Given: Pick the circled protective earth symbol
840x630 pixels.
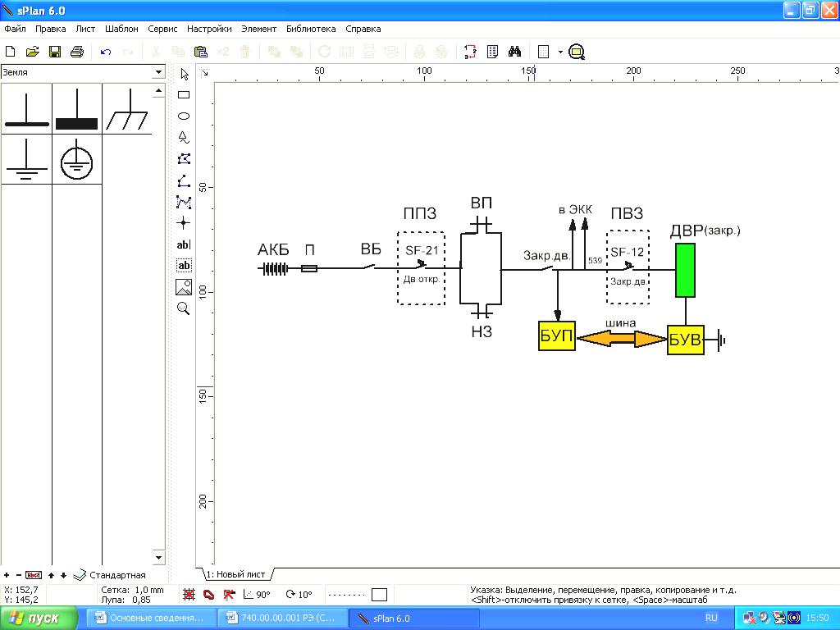Looking at the screenshot, I should point(77,159).
